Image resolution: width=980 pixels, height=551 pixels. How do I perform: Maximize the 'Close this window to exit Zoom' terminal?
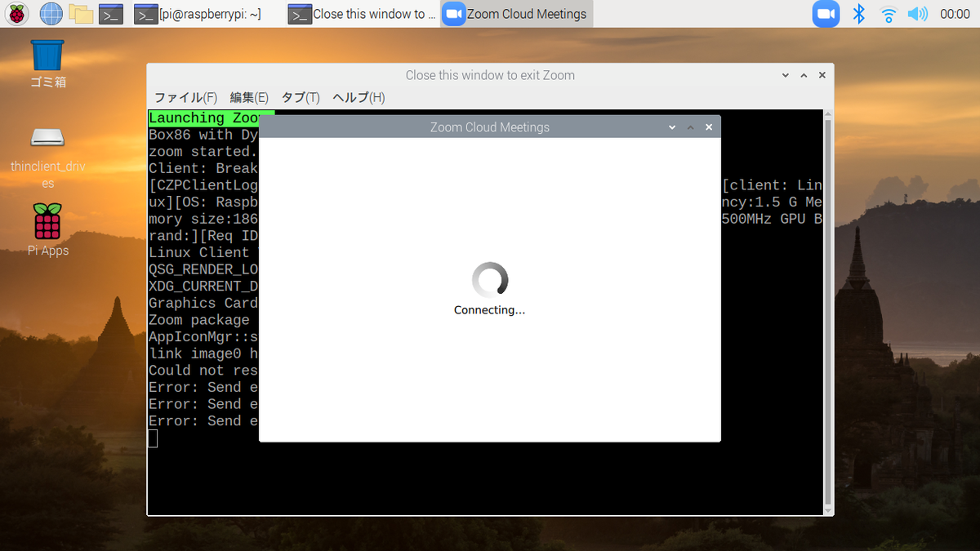tap(804, 75)
